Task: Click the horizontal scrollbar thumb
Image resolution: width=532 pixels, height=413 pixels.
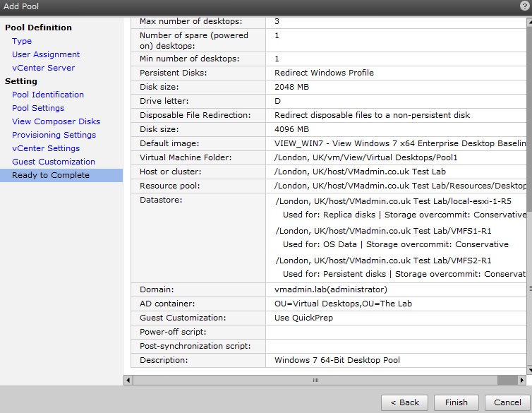Action: coord(315,380)
